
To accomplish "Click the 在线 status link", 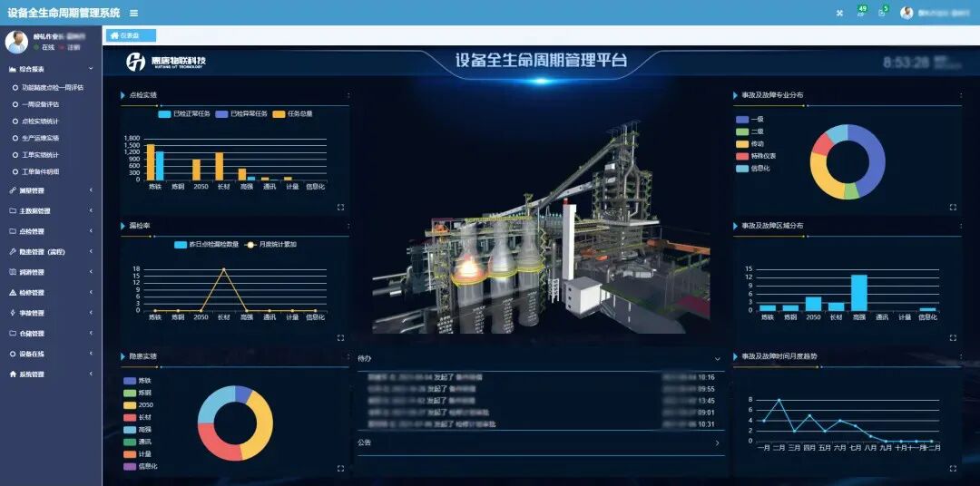I will point(47,47).
